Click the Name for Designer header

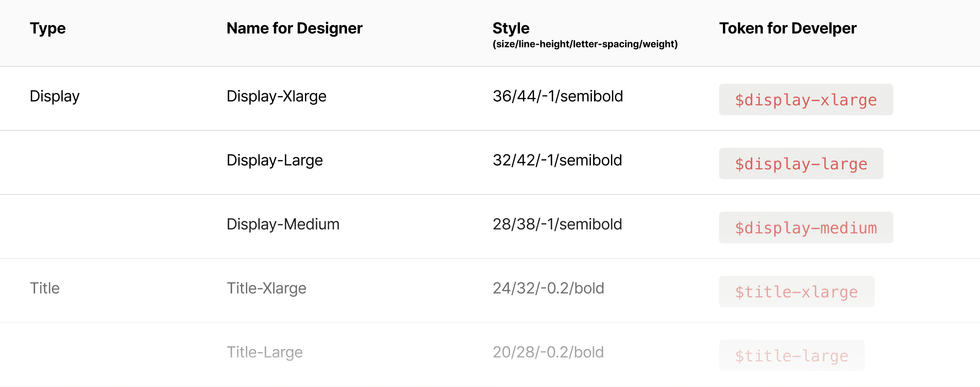[x=294, y=28]
